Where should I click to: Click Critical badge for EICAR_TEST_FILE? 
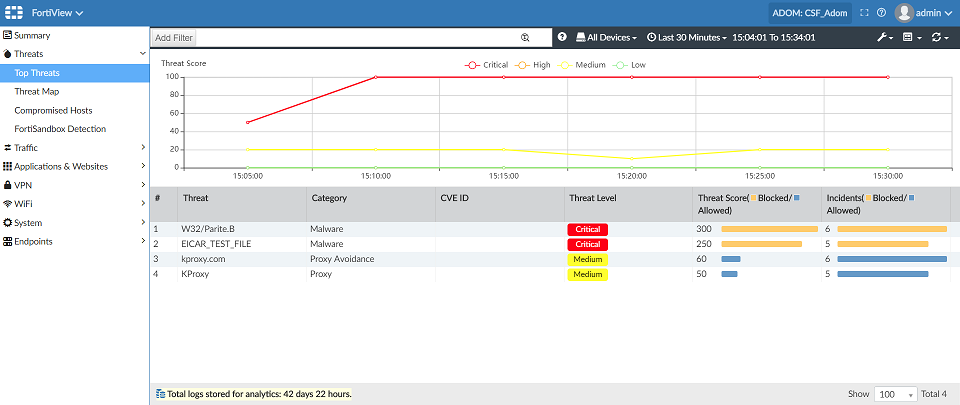[x=588, y=244]
